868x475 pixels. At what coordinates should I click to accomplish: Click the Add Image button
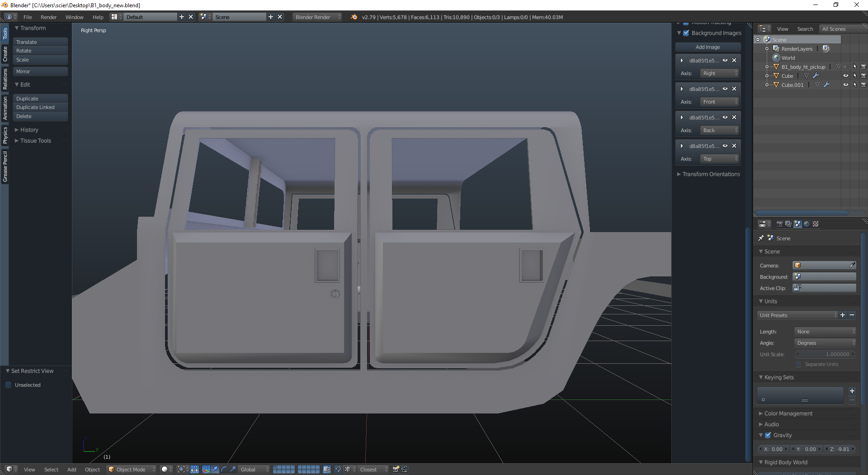708,47
